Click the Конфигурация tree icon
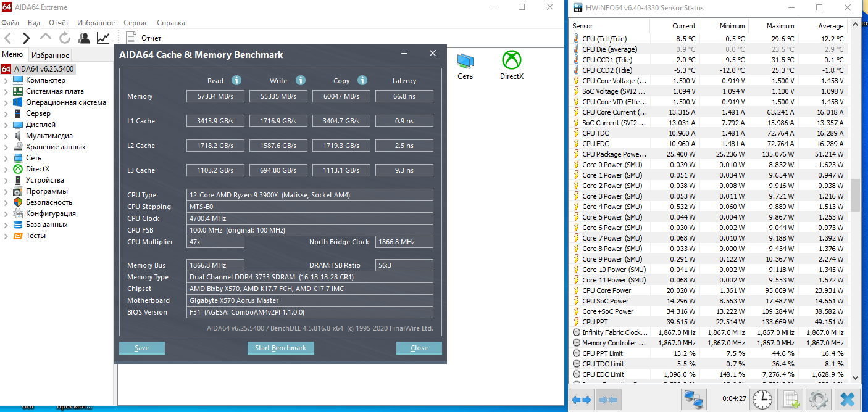868x412 pixels. tap(17, 213)
